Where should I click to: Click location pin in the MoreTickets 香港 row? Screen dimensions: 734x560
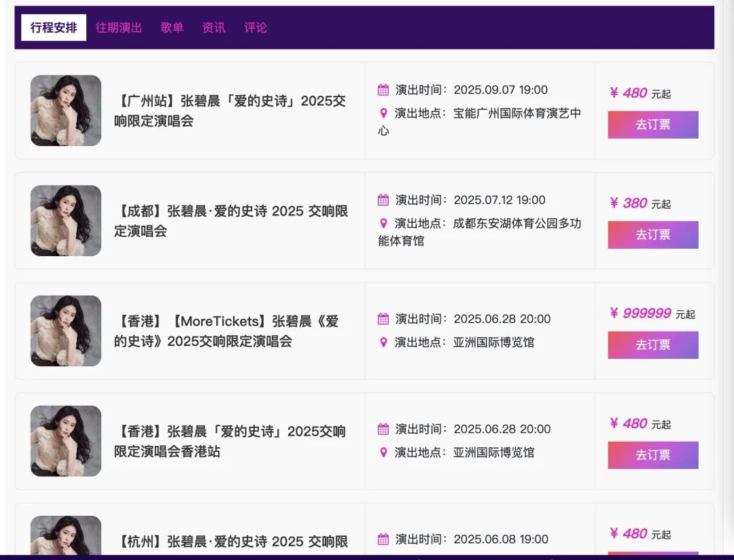click(x=383, y=343)
